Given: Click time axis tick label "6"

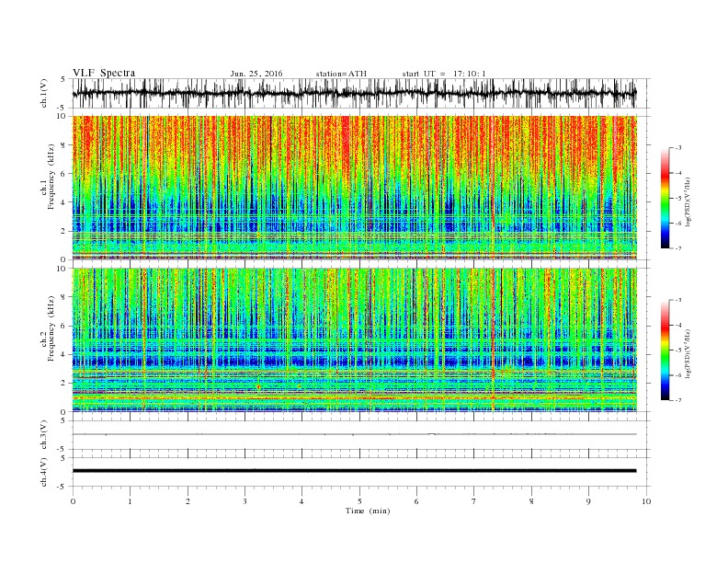Looking at the screenshot, I should [416, 501].
